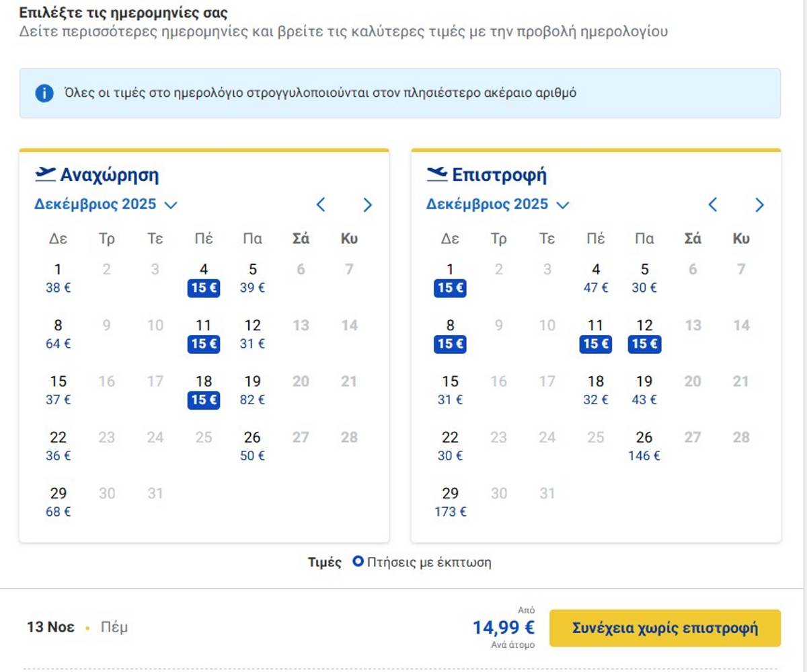
Task: Select December 8 return at 15 €
Action: pos(450,335)
